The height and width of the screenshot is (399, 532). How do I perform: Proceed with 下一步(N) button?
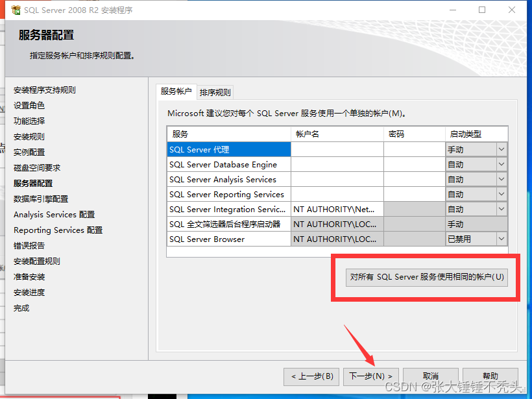point(371,376)
